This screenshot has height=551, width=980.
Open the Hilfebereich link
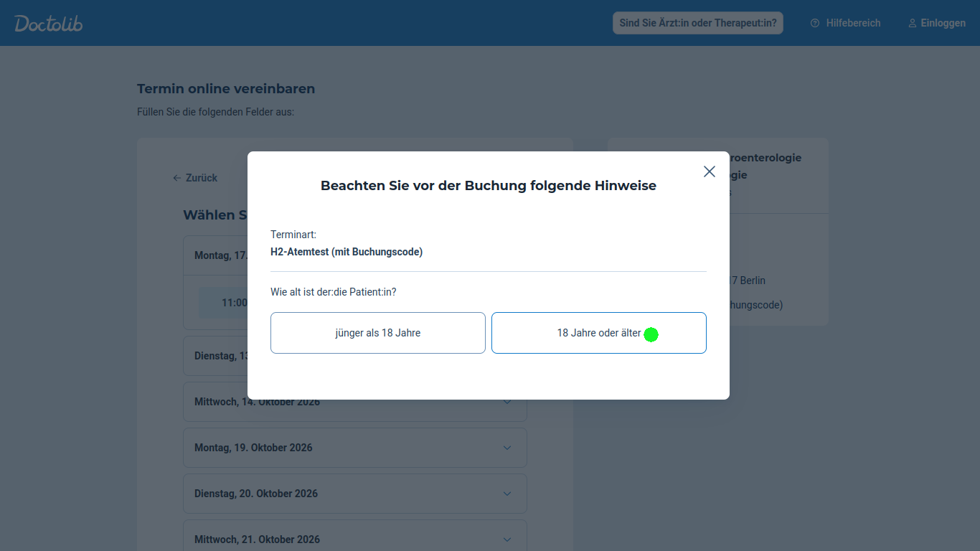845,23
